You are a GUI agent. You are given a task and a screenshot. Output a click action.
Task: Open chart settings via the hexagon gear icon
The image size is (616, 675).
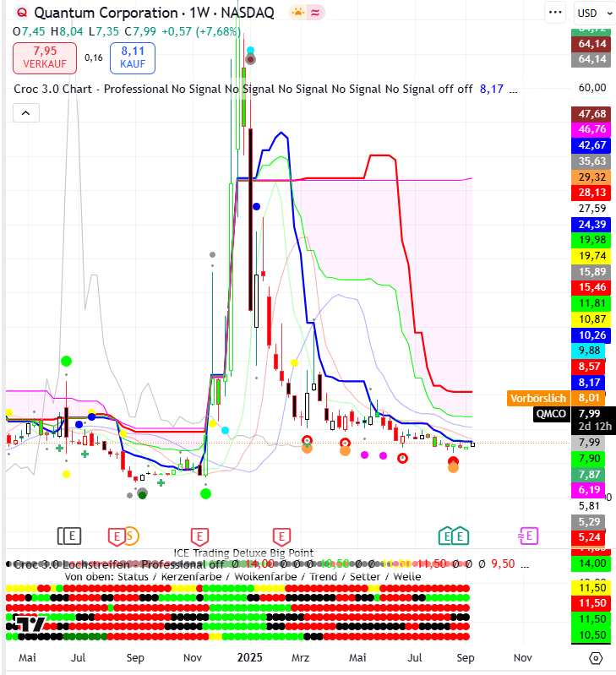pos(596,657)
